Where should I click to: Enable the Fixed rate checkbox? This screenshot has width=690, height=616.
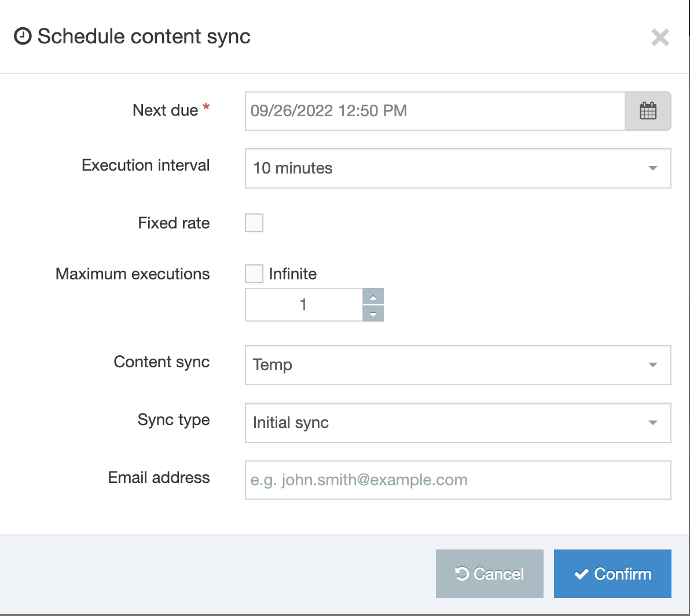coord(254,223)
